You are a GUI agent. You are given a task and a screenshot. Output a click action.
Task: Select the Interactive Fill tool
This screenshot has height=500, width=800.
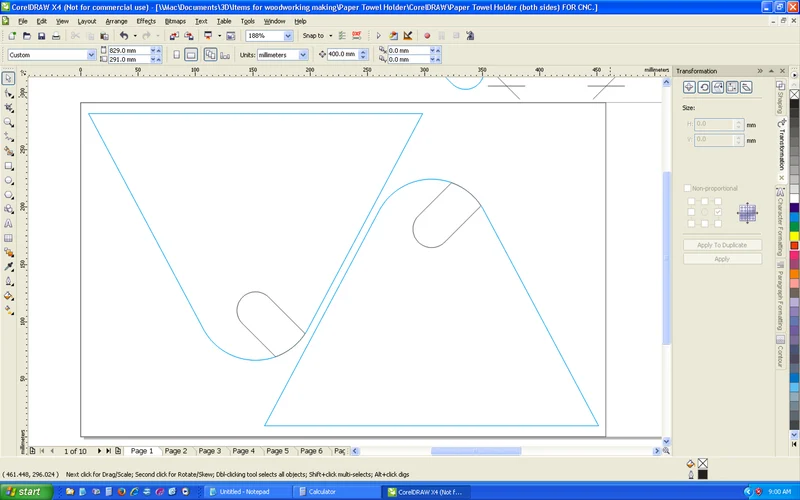click(x=9, y=310)
